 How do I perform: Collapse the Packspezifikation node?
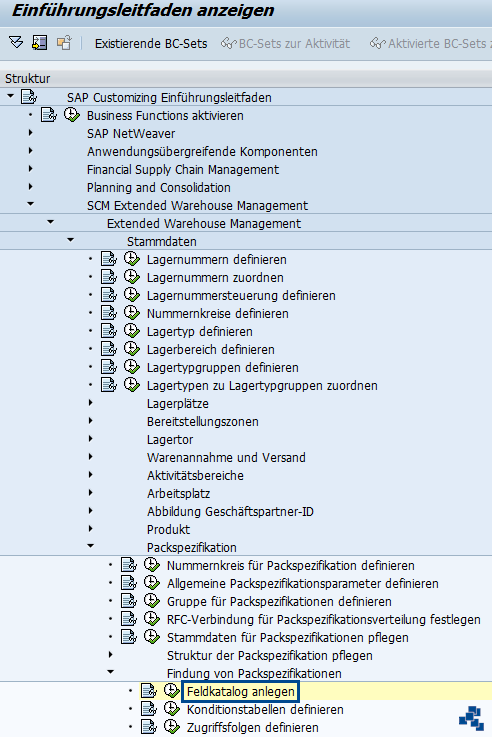click(91, 546)
